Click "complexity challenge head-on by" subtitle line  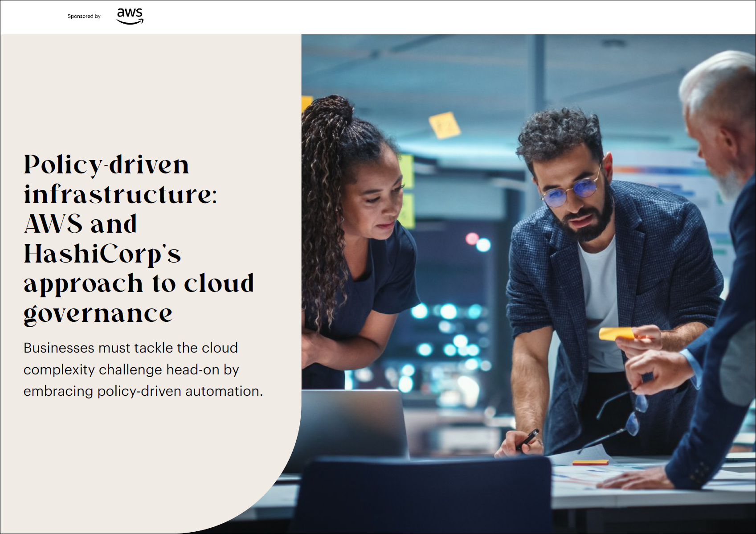131,370
